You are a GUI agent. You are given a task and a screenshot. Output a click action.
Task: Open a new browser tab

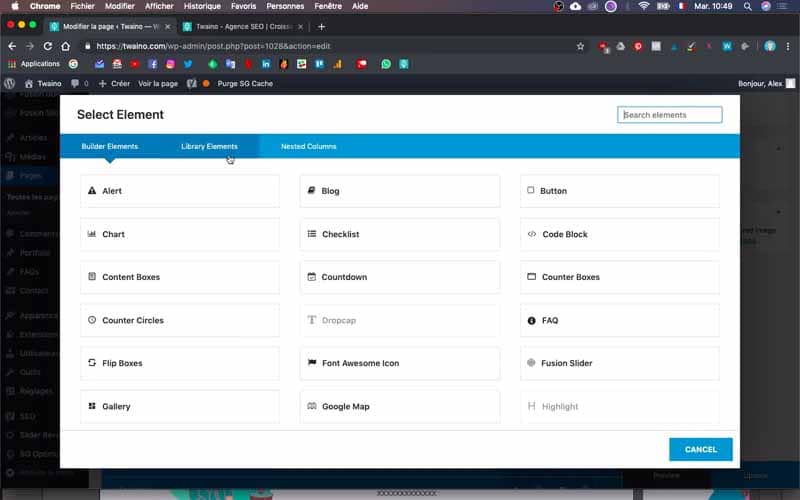pos(321,27)
